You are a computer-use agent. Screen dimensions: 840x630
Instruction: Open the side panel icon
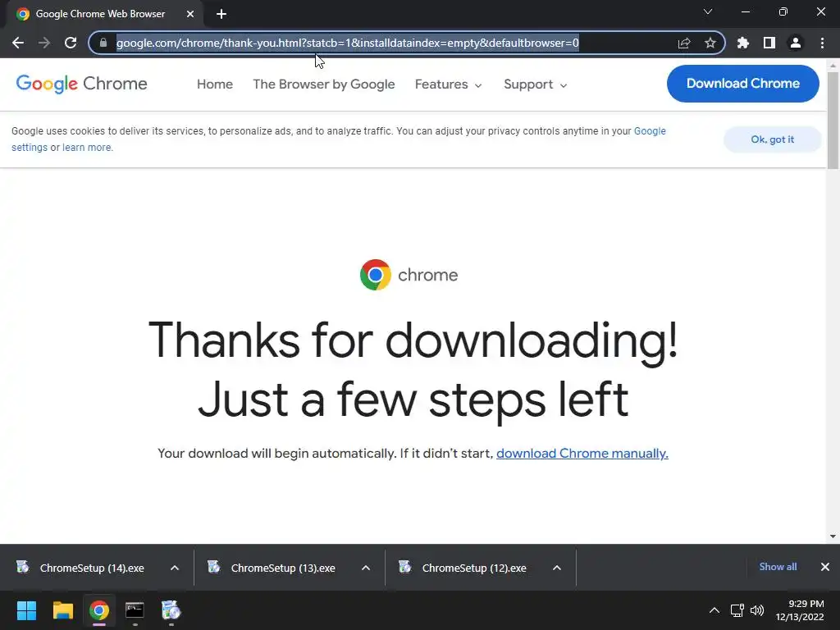(x=769, y=43)
